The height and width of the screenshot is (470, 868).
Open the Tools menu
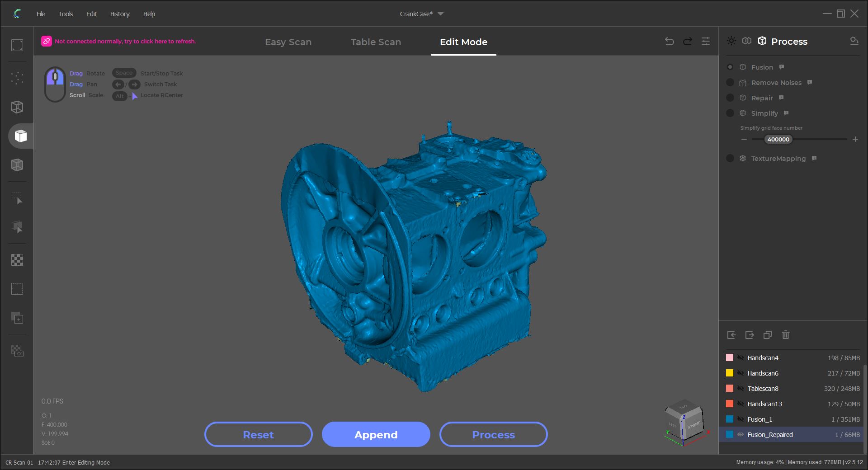[x=66, y=14]
